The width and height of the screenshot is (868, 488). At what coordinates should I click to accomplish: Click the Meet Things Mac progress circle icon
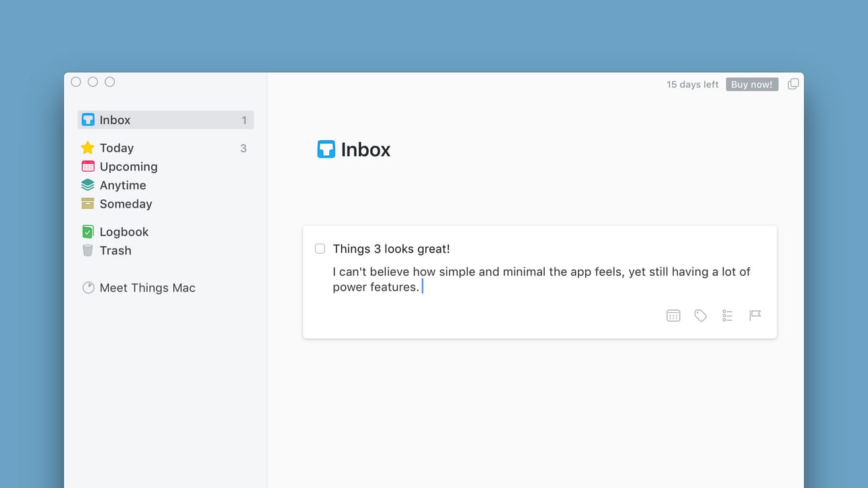(88, 288)
